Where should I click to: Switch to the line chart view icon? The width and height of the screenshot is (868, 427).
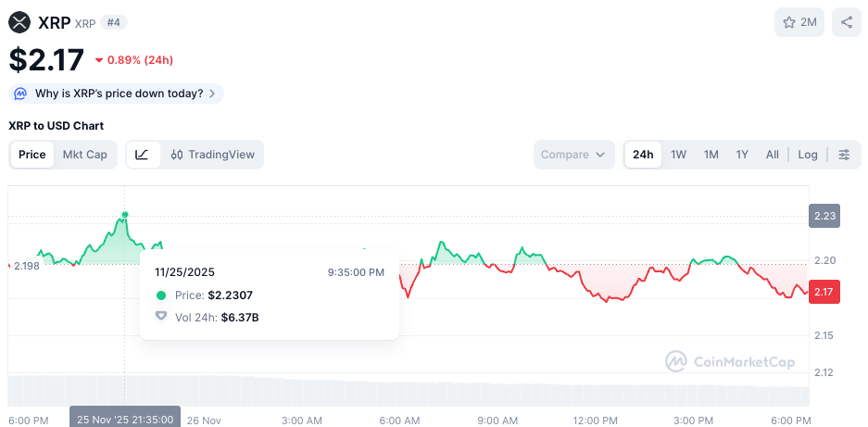[143, 155]
